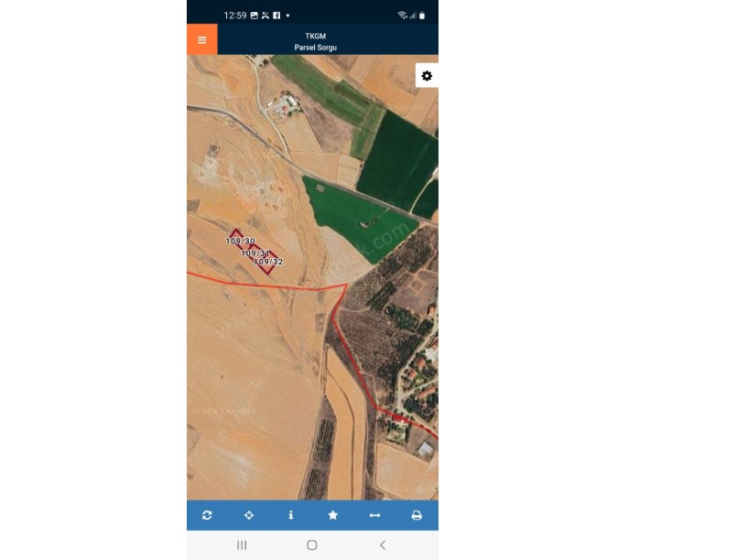The width and height of the screenshot is (747, 560).
Task: Tap the Facebook notification icon in status bar
Action: [x=276, y=16]
